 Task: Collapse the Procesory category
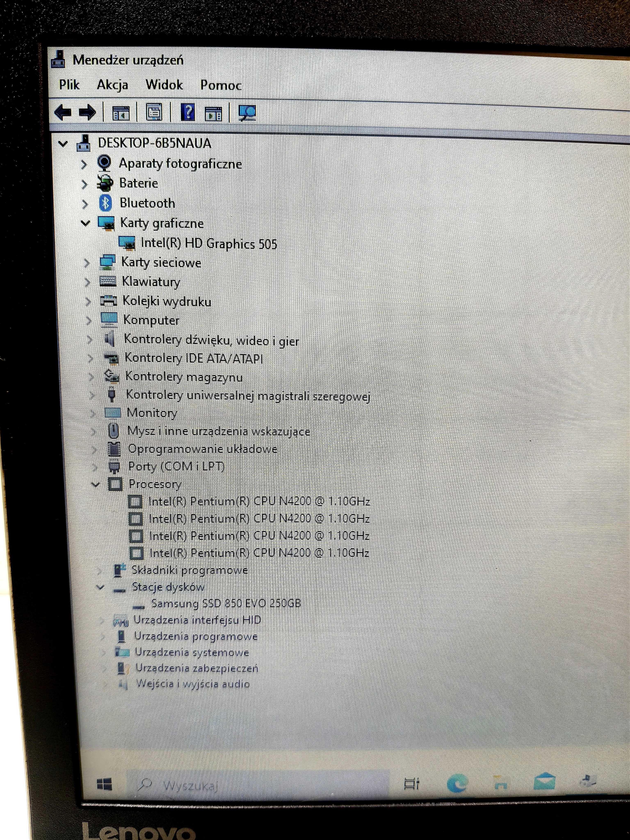point(96,484)
